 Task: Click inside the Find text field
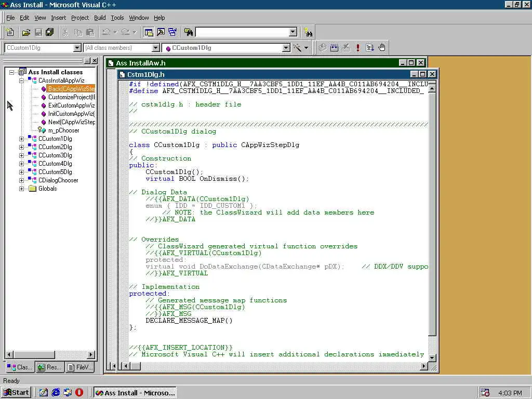click(242, 32)
